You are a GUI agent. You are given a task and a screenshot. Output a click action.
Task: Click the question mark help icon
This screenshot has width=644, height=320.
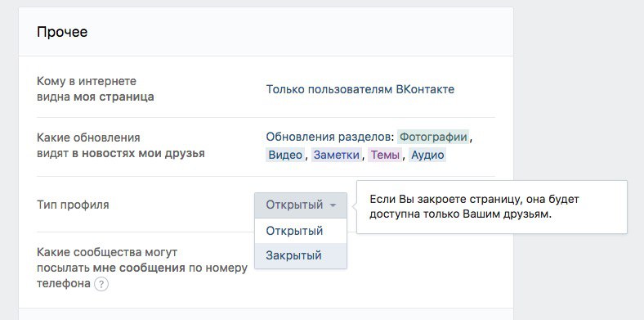coord(101,284)
